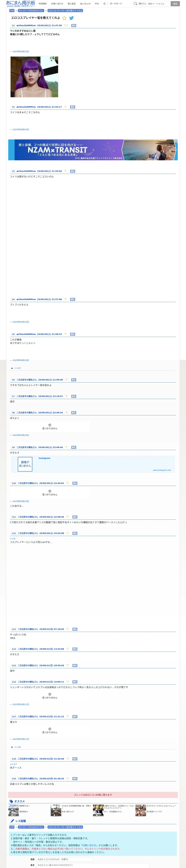
Task: Click the reply arrow icon beside >>18
Action: [x=12, y=747]
